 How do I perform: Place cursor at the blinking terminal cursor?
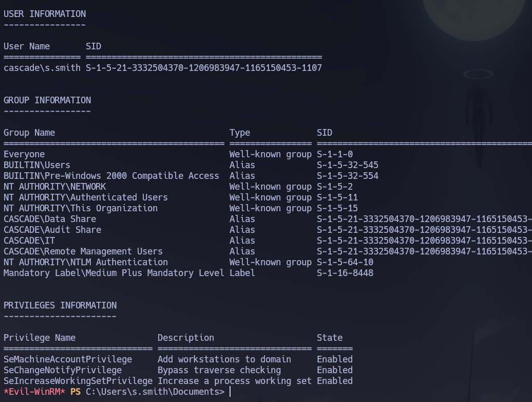pos(229,391)
